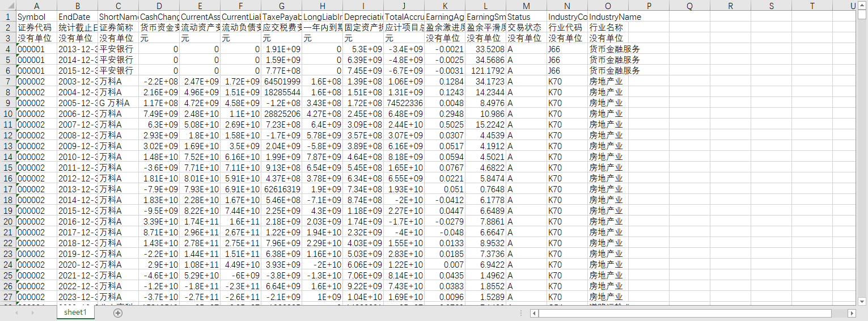Click the '2.47E+09' cell
The width and height of the screenshot is (868, 321).
[x=200, y=82]
